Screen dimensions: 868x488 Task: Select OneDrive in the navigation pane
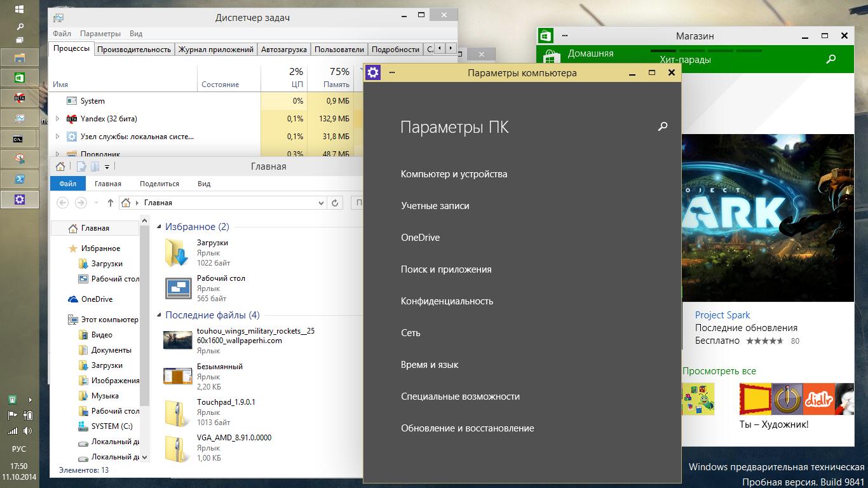[x=97, y=299]
